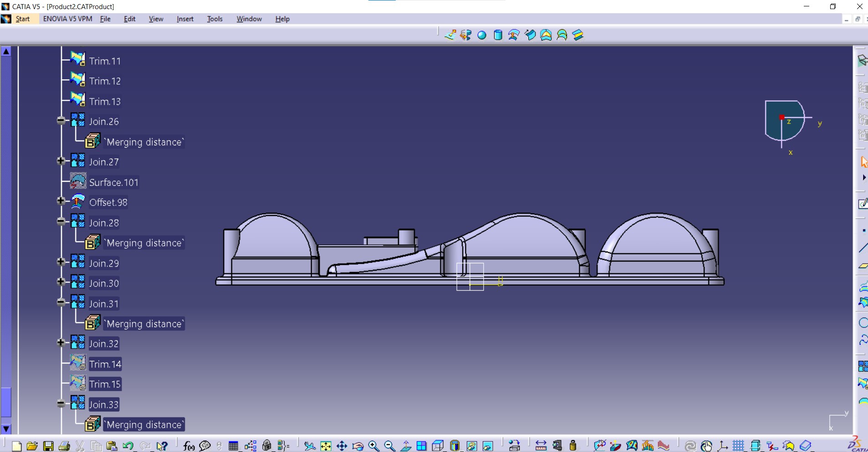This screenshot has width=868, height=452.
Task: Select the Offset surface tool
Action: 514,35
